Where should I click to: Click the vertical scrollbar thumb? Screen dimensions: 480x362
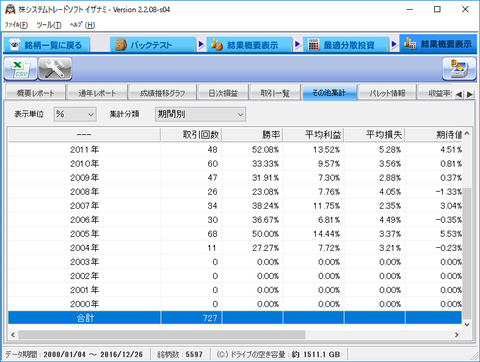coord(467,253)
